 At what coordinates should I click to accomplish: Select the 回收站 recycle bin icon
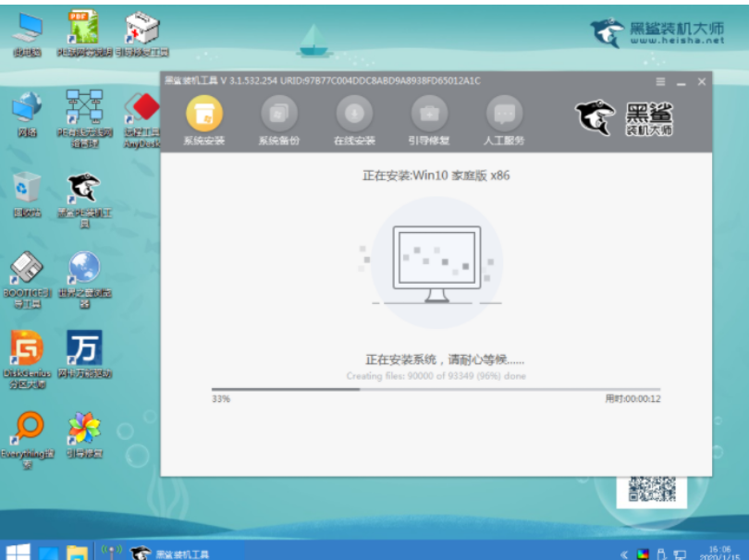pos(27,195)
